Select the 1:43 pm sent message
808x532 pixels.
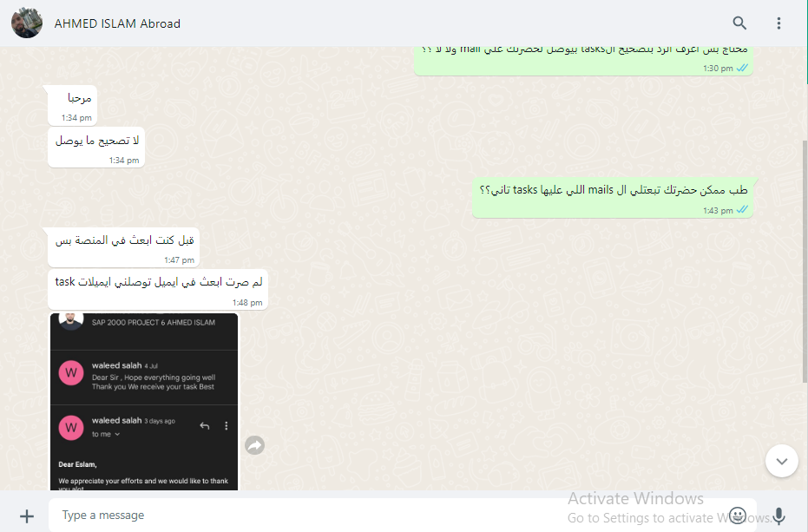click(x=613, y=199)
